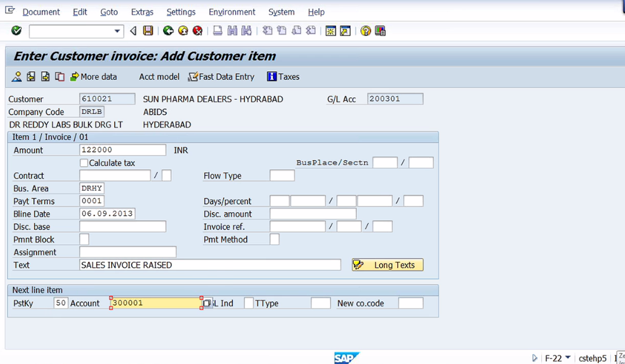Click the Long Texts button
The width and height of the screenshot is (625, 364).
(387, 265)
